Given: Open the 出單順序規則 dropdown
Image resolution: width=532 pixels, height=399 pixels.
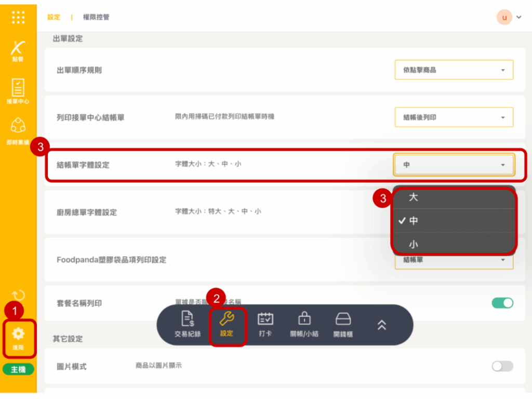Looking at the screenshot, I should click(x=454, y=70).
